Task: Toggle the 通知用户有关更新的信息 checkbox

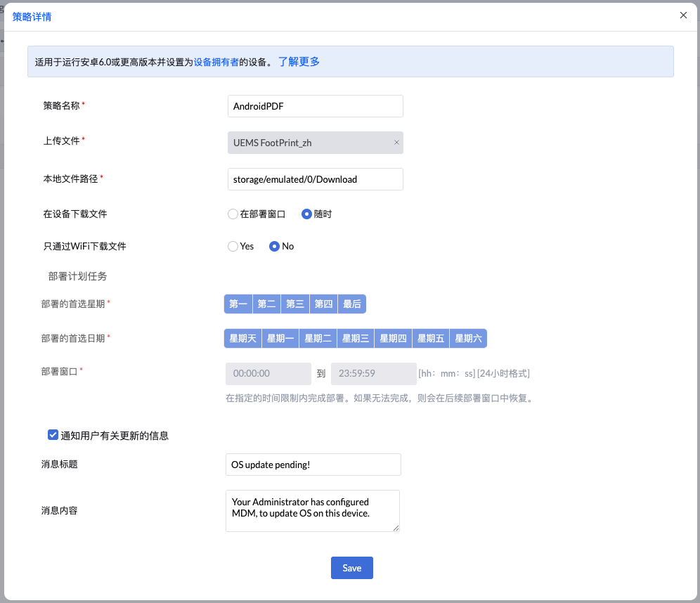Action: 53,435
